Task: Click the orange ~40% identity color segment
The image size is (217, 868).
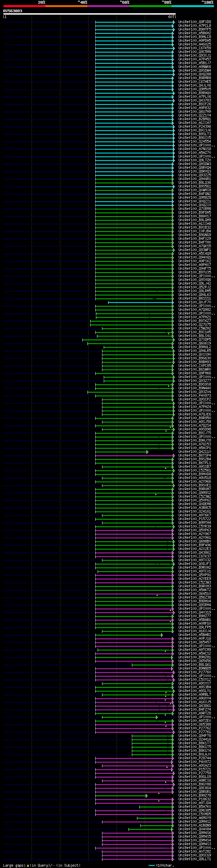Action: pos(66,6)
